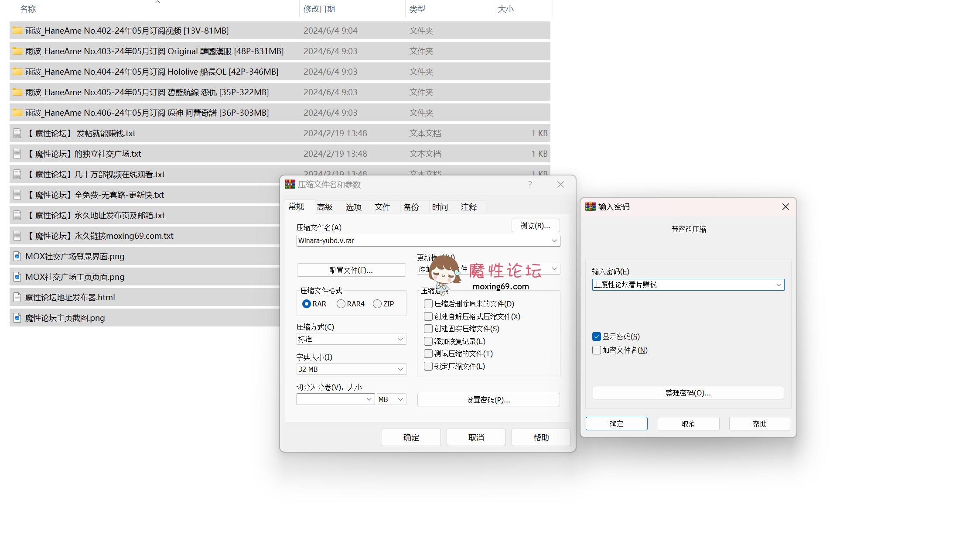980x553 pixels.
Task: Enable the 加密文件名 checkbox
Action: coord(597,350)
